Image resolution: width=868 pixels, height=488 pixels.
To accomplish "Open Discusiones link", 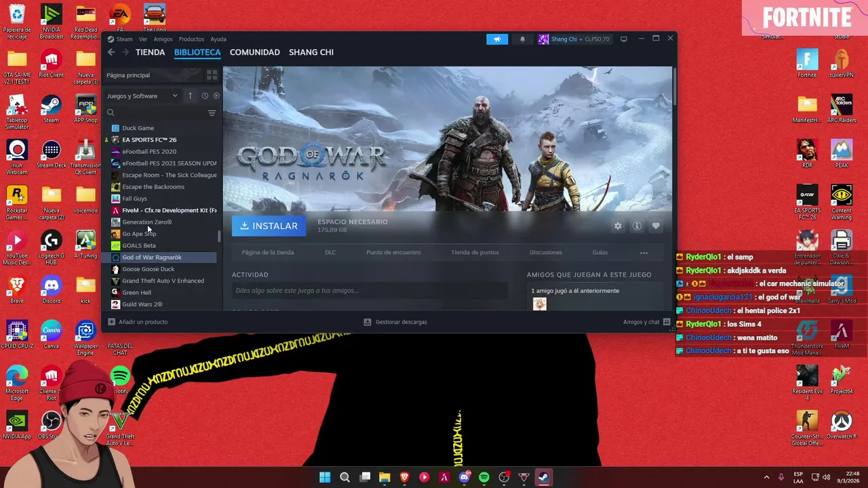I will point(546,252).
